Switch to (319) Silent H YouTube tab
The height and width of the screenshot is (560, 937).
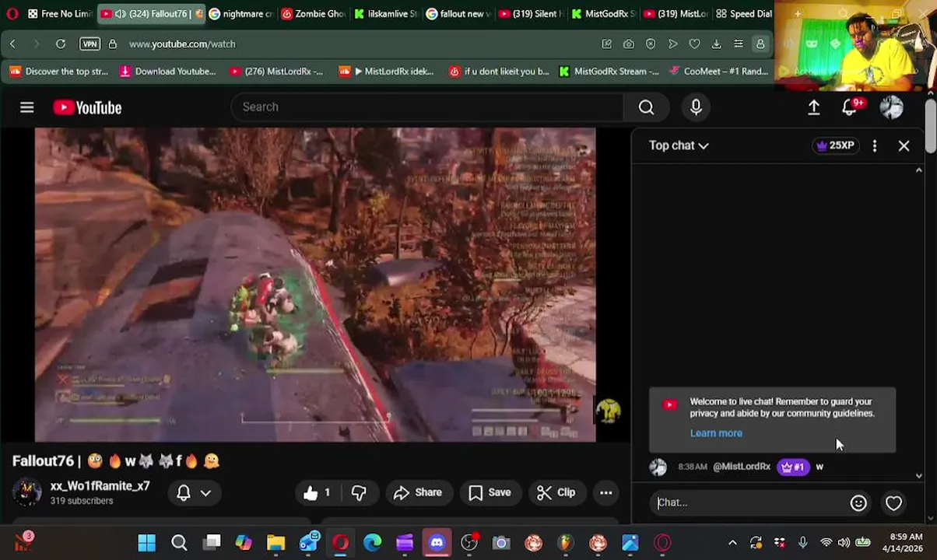[x=531, y=14]
